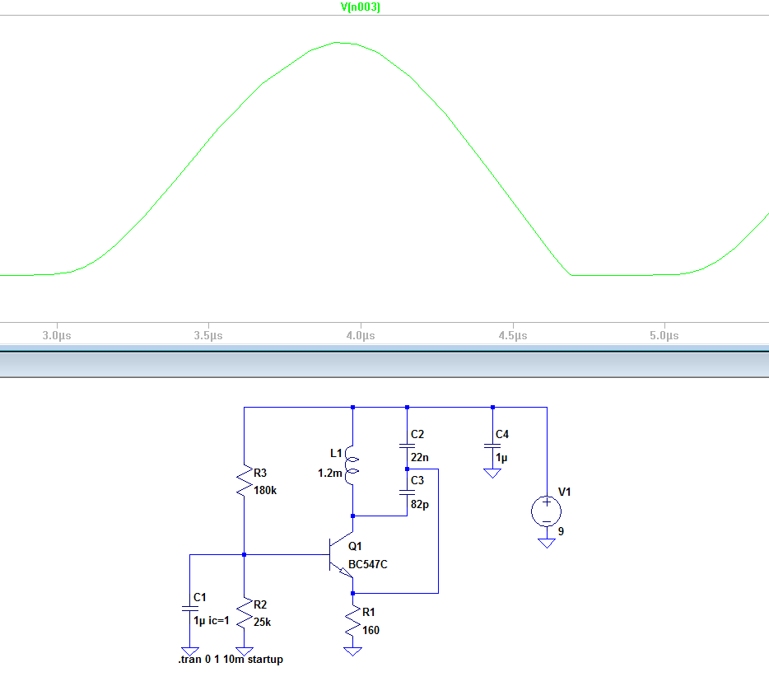
Task: Select the L1 reference label
Action: (336, 453)
